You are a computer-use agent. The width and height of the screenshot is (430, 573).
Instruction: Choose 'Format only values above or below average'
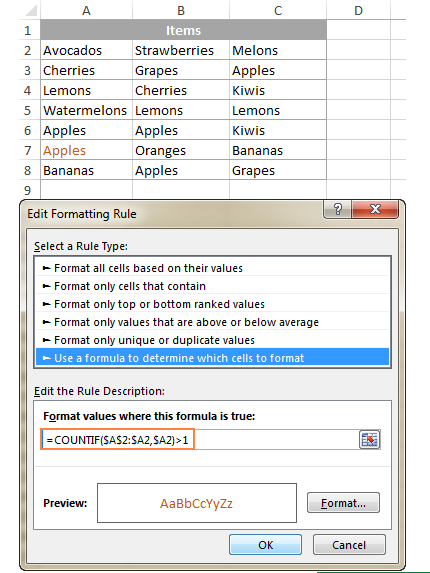[213, 322]
